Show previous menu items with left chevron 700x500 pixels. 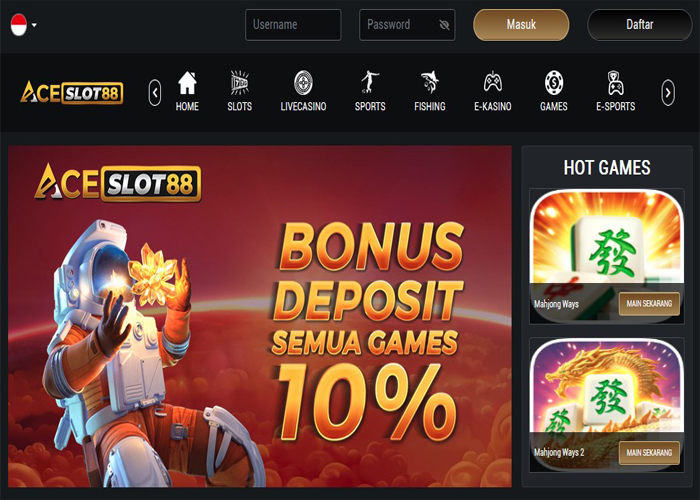(155, 93)
